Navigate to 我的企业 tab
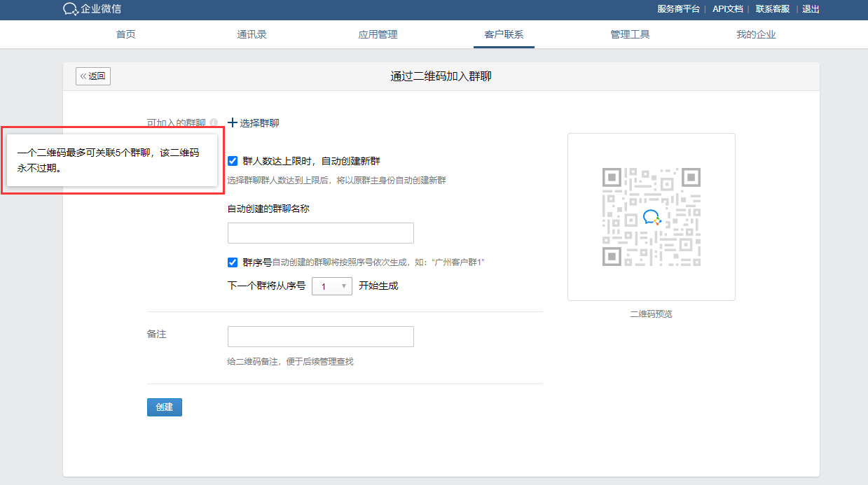 tap(756, 34)
